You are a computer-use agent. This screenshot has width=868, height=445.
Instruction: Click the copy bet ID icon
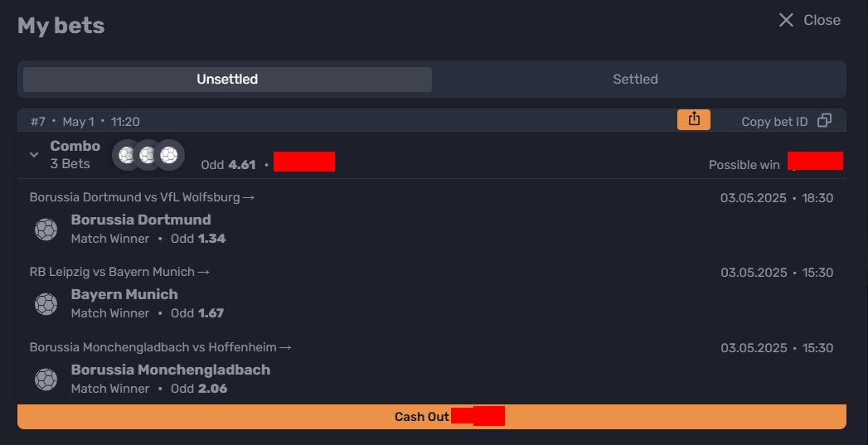pyautogui.click(x=824, y=121)
